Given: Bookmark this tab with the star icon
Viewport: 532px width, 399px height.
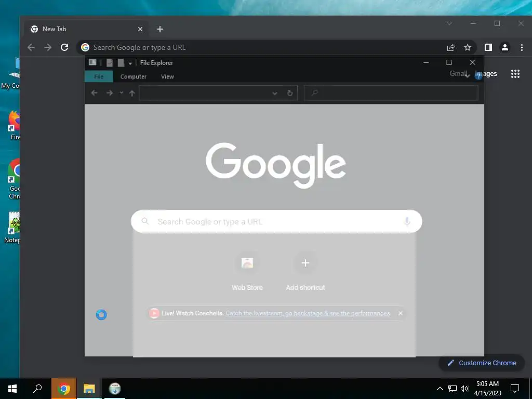Looking at the screenshot, I should [x=468, y=47].
